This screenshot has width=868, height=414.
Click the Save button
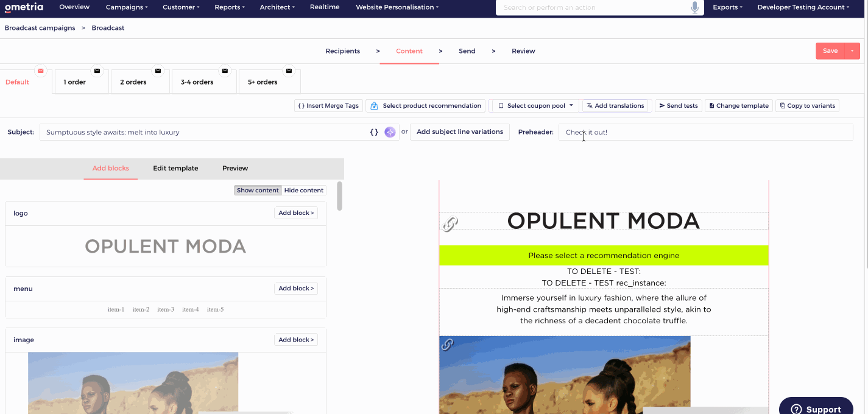coord(830,51)
